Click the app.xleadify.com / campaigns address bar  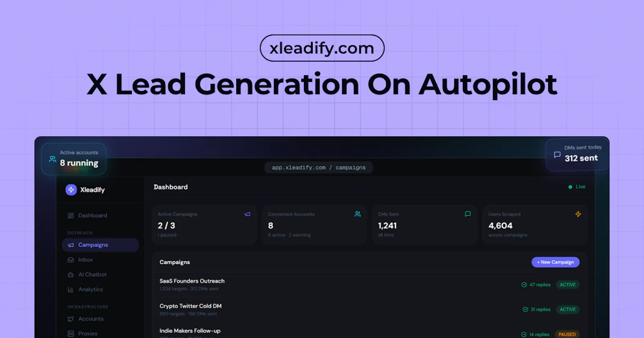[x=319, y=167]
